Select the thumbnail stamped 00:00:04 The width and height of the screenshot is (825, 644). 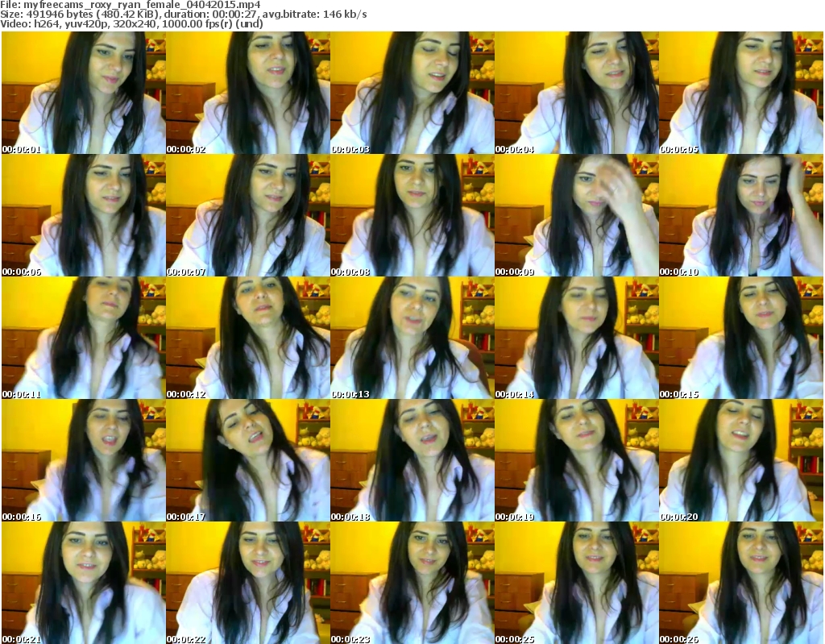(x=576, y=93)
